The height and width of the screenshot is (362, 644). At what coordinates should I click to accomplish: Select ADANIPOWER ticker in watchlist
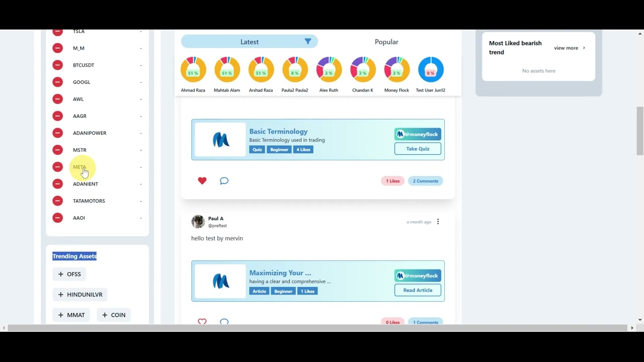[x=90, y=133]
